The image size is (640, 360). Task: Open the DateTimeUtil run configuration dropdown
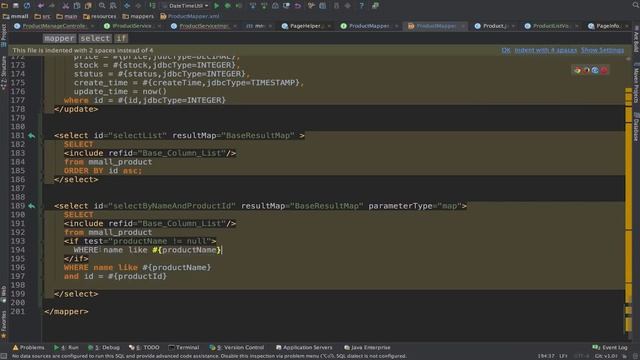click(186, 6)
